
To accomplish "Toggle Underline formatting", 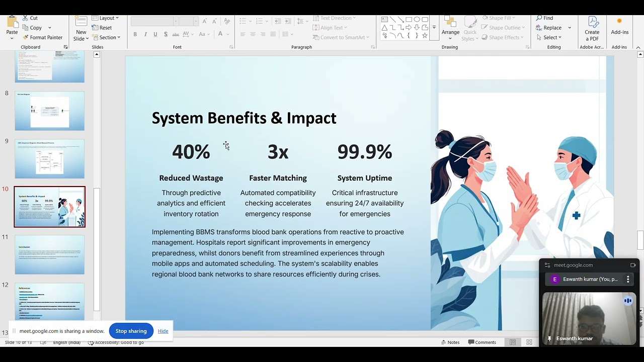I will [155, 34].
